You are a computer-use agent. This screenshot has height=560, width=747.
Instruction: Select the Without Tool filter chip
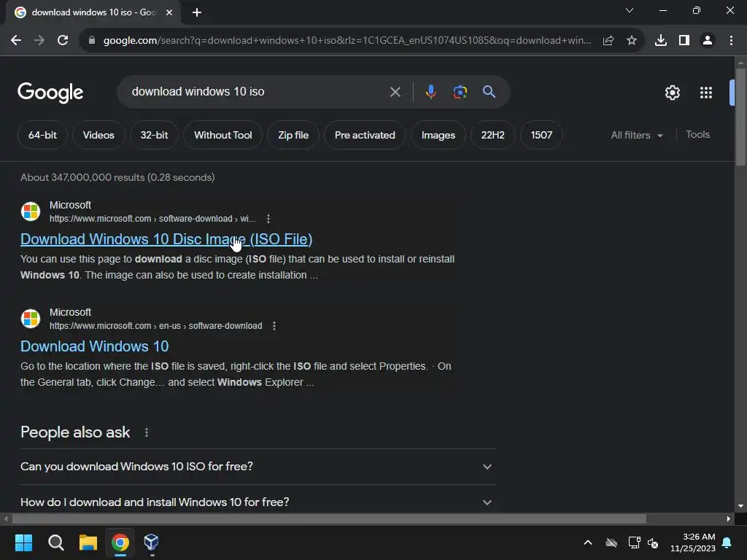(x=223, y=135)
